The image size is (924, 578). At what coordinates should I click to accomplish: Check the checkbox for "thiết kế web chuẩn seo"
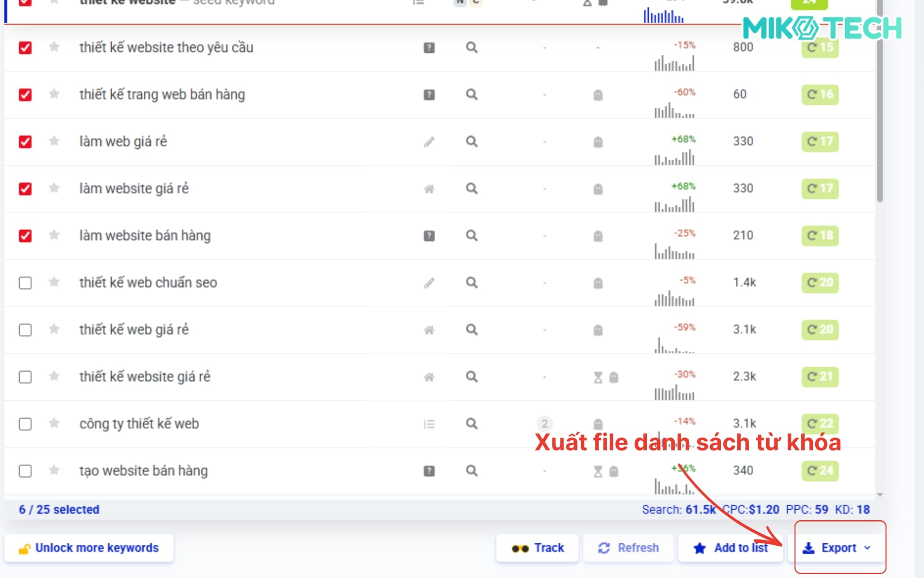(x=25, y=283)
